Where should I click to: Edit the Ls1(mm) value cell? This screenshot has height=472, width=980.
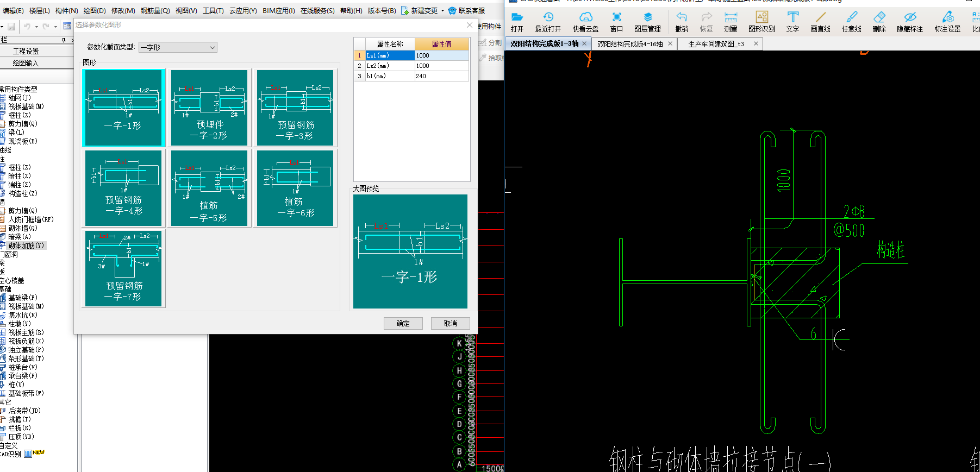[x=442, y=55]
